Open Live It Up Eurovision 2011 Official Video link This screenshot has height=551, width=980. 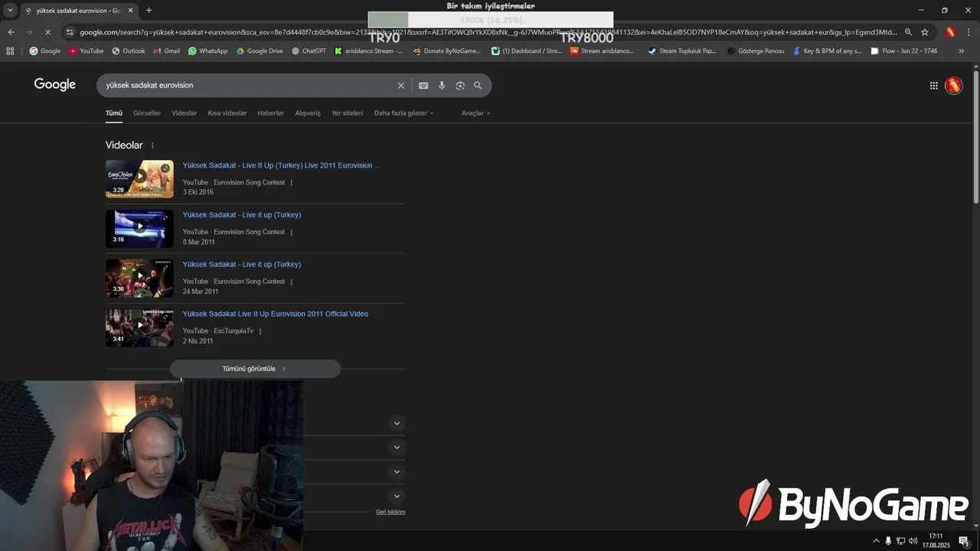276,314
